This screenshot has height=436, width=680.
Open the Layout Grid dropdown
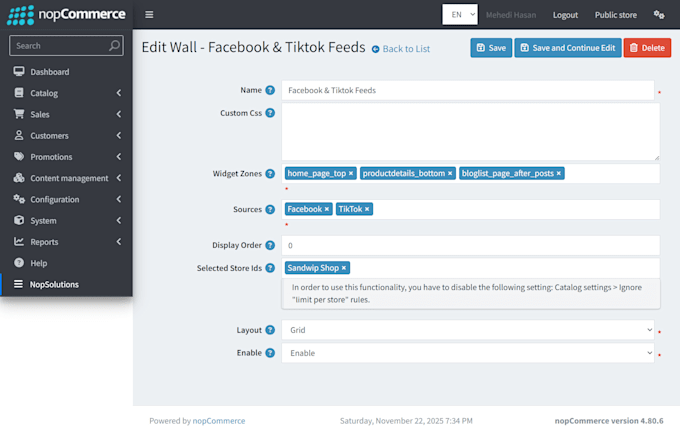pyautogui.click(x=468, y=330)
